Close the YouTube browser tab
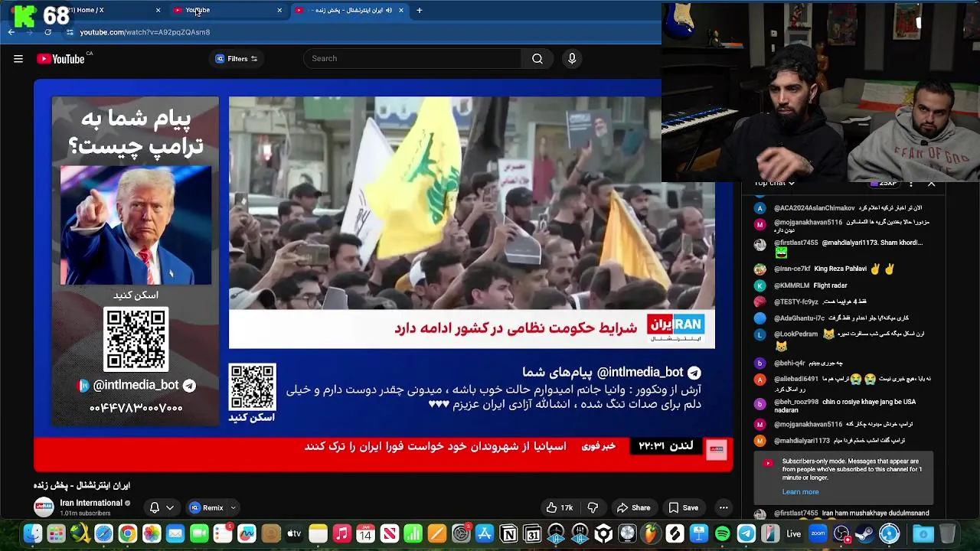 tap(279, 10)
